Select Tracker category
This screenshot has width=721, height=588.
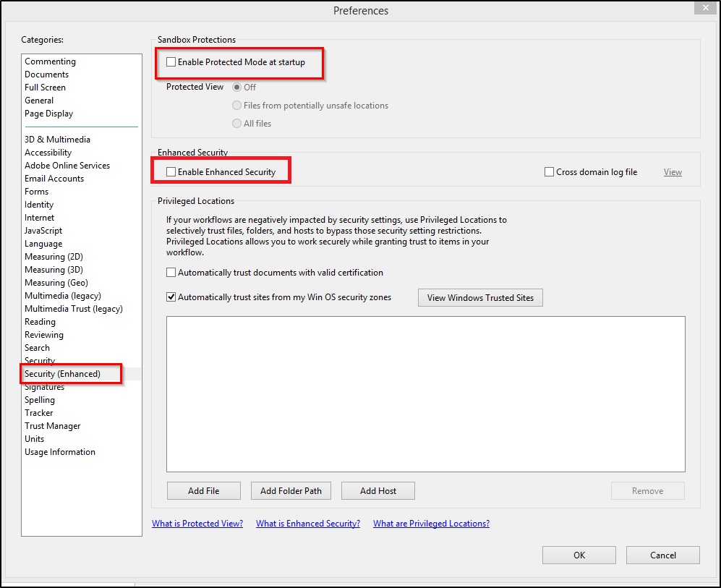click(38, 413)
